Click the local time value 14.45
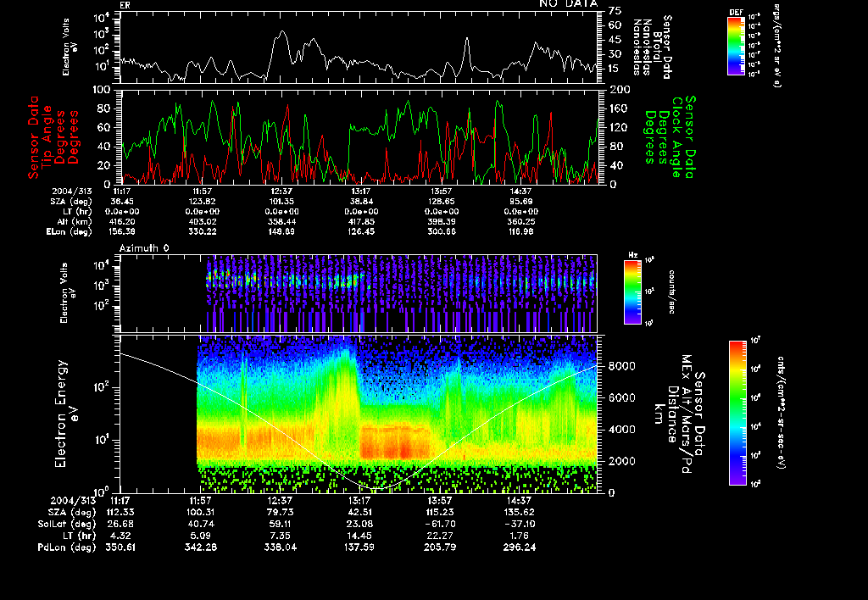The image size is (868, 600). coord(359,536)
